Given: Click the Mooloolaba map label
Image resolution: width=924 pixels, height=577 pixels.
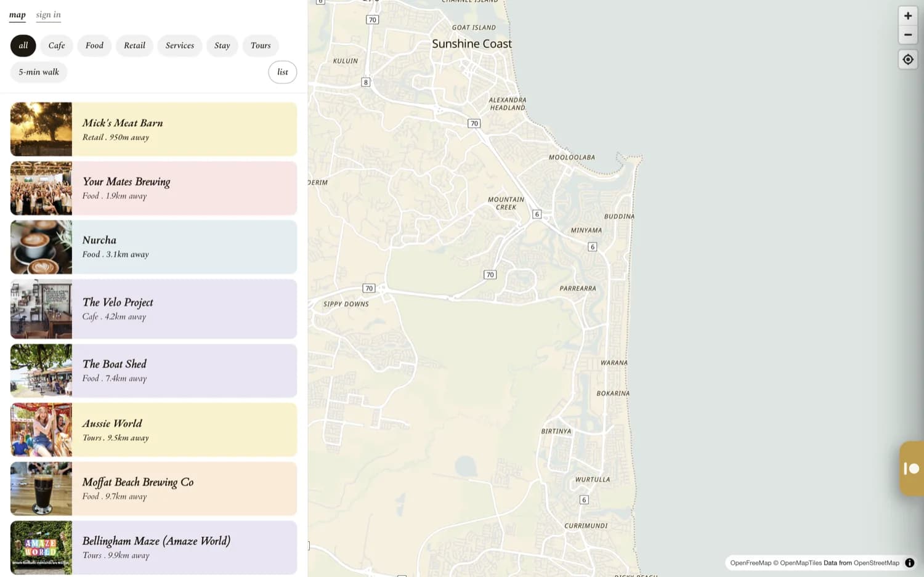Looking at the screenshot, I should pyautogui.click(x=572, y=158).
